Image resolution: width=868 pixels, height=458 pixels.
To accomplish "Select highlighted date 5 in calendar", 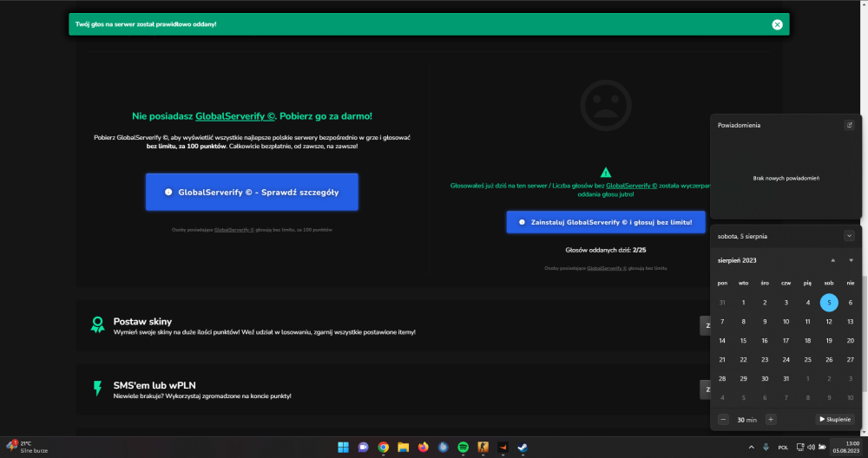I will click(x=829, y=303).
